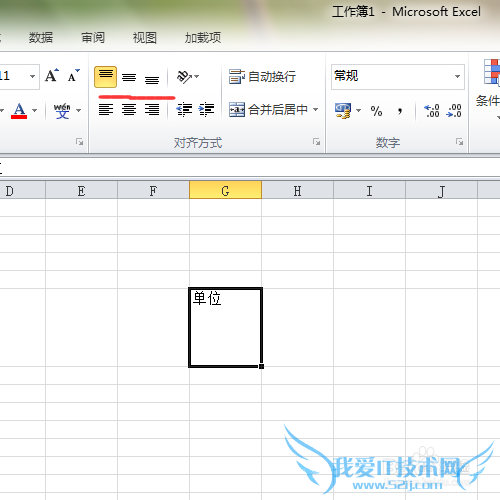Open the font size dropdown arrow
The height and width of the screenshot is (500, 500).
pos(32,77)
